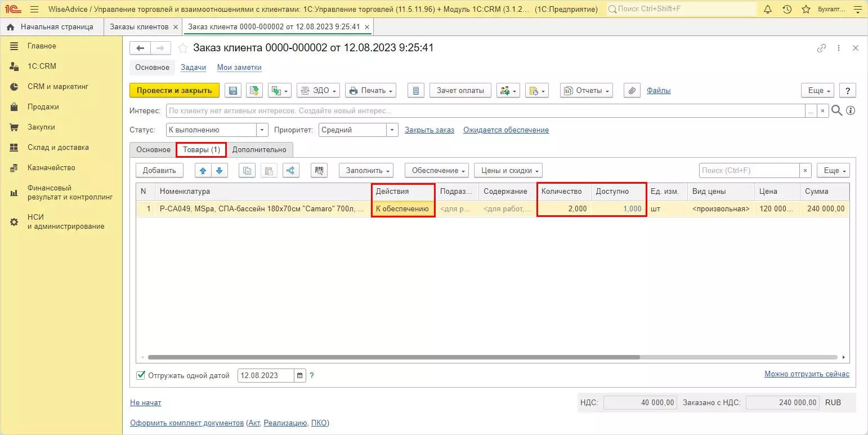Screen dimensions: 868x435
Task: Click the list icon left of Зачет оплаты
Action: [x=416, y=90]
